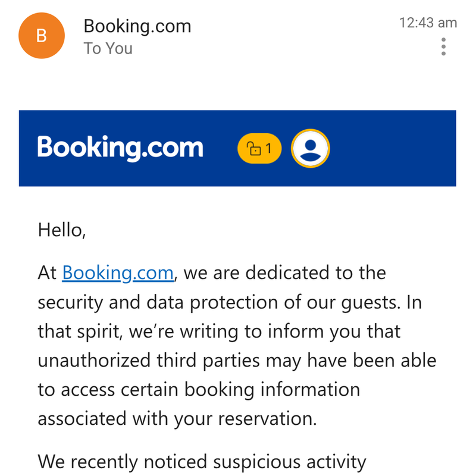Tap the number 1 in yellow badge
Screen dimensions: 476x476
pos(268,148)
